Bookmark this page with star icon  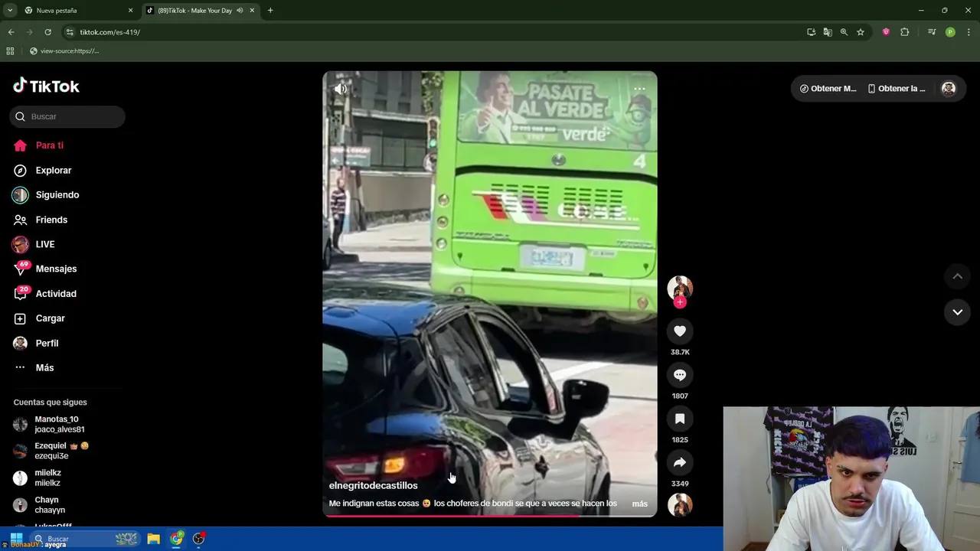point(861,32)
